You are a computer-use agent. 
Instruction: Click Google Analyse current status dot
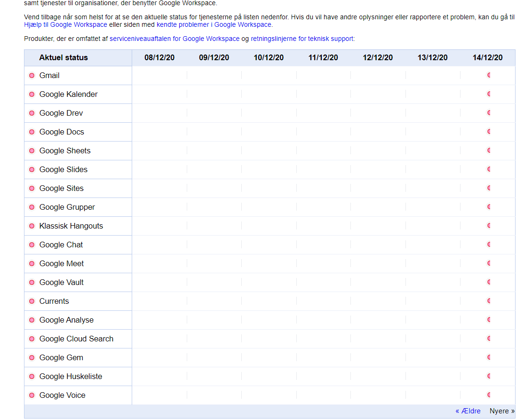[x=32, y=320]
